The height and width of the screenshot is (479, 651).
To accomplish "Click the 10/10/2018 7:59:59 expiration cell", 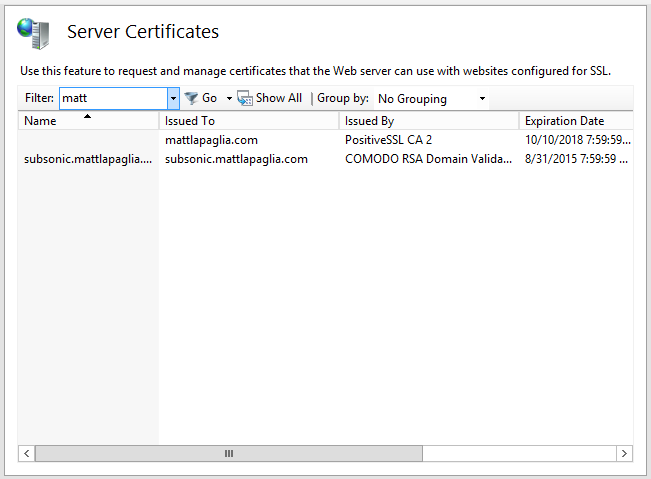I will pyautogui.click(x=578, y=140).
